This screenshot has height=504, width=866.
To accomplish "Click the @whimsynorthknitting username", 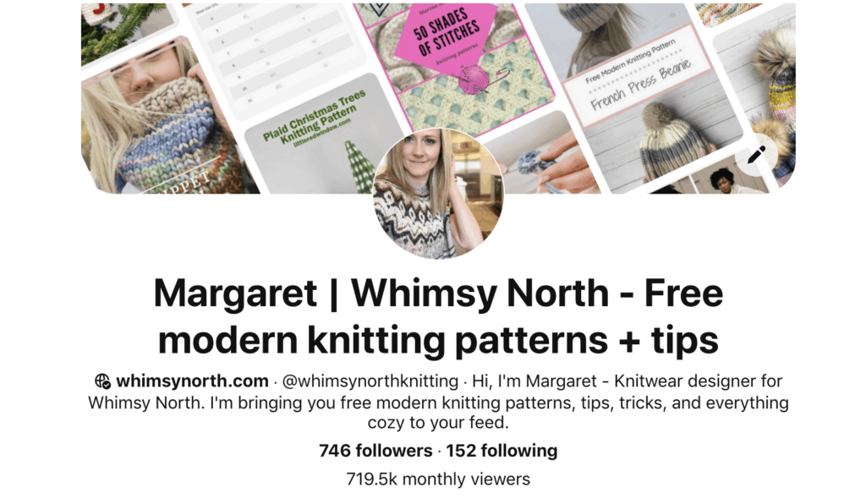I will click(x=370, y=381).
